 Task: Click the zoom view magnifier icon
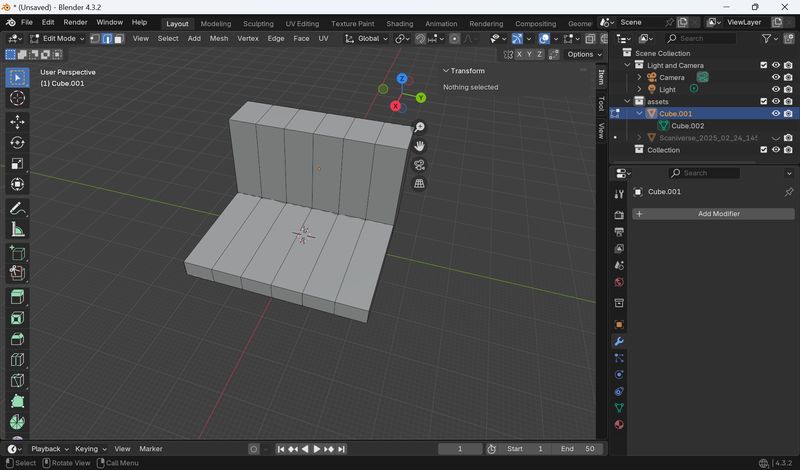coord(419,127)
